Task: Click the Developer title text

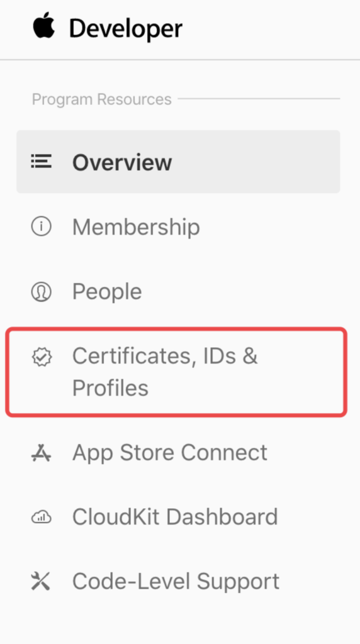Action: coord(126,29)
